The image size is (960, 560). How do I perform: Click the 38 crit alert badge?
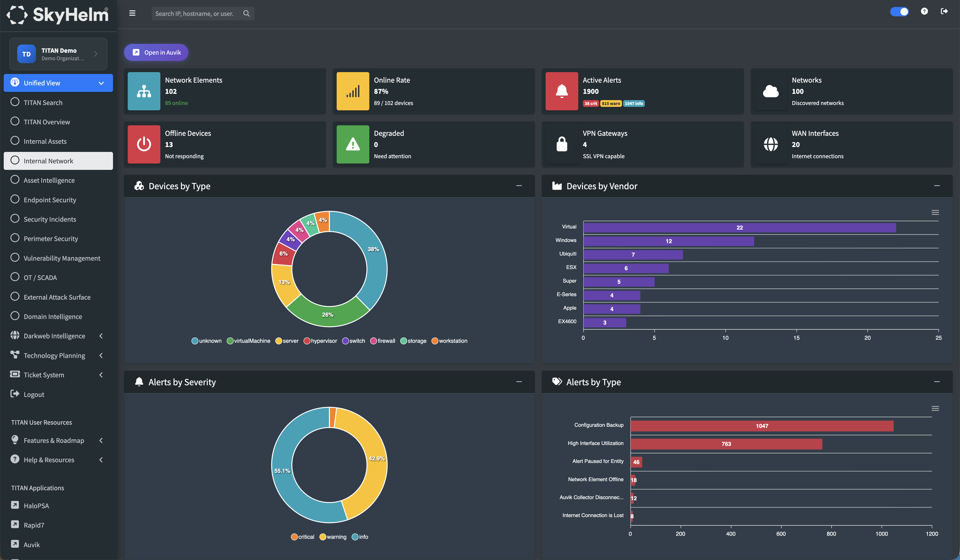[590, 104]
